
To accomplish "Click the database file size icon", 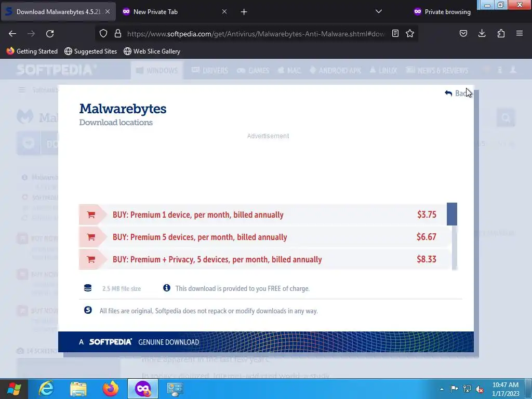I will [x=88, y=288].
